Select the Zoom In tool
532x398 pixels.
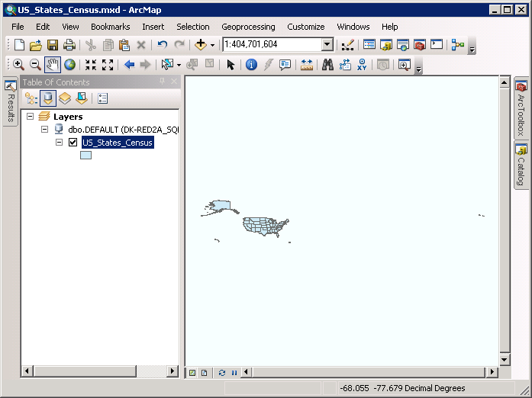(x=18, y=64)
